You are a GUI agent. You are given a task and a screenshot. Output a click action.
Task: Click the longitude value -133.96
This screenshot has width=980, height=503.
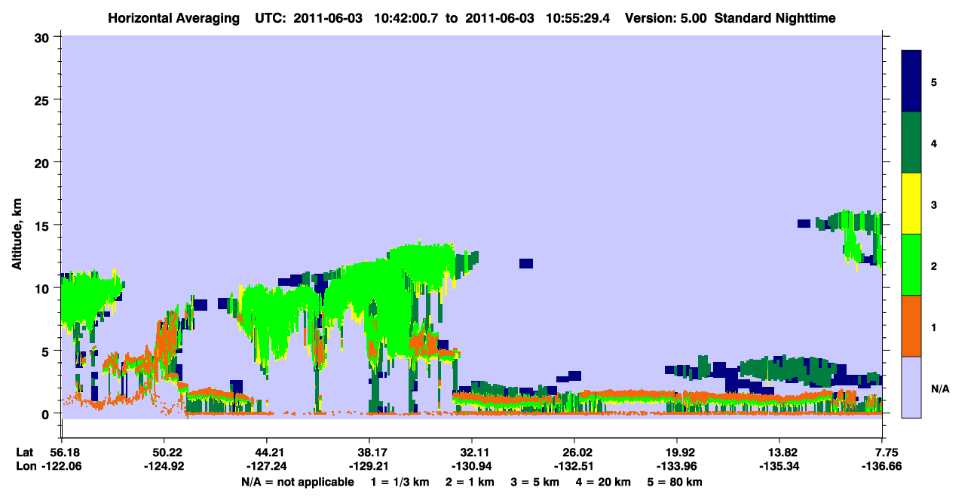[677, 466]
